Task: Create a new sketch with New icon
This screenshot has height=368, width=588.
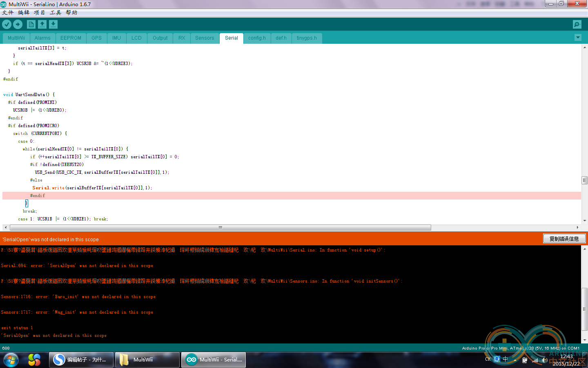Action: pos(31,25)
